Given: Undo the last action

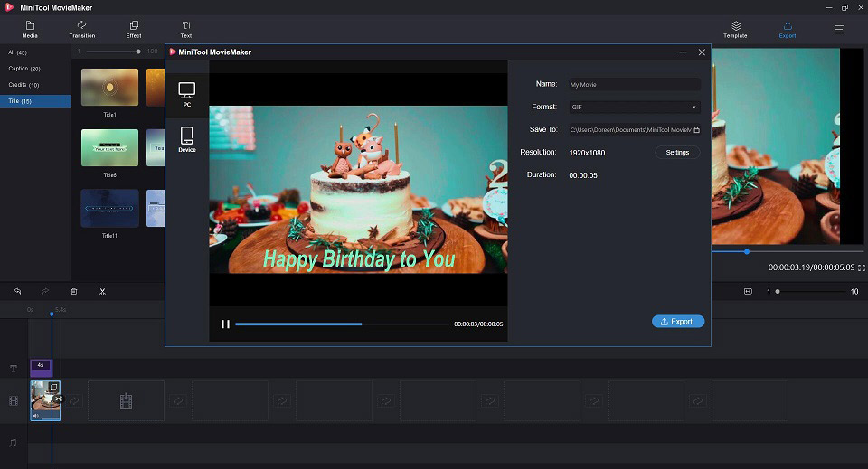Looking at the screenshot, I should pyautogui.click(x=17, y=292).
